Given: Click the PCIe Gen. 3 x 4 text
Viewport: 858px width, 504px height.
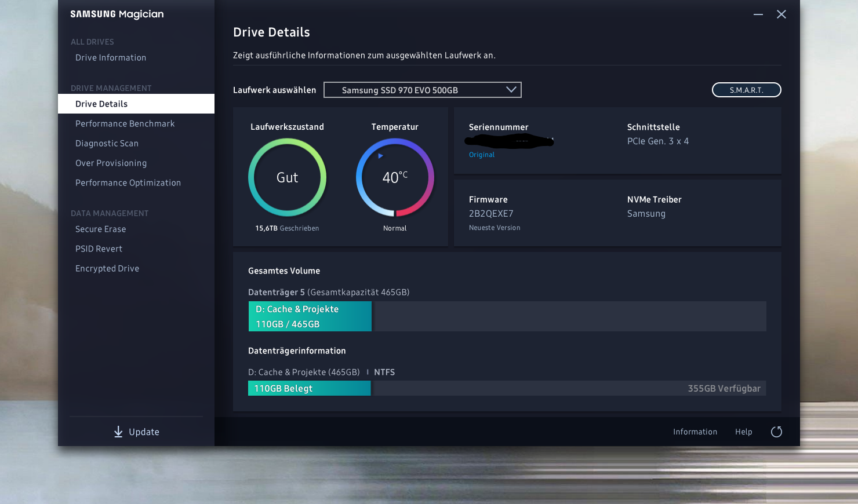Looking at the screenshot, I should [x=658, y=141].
